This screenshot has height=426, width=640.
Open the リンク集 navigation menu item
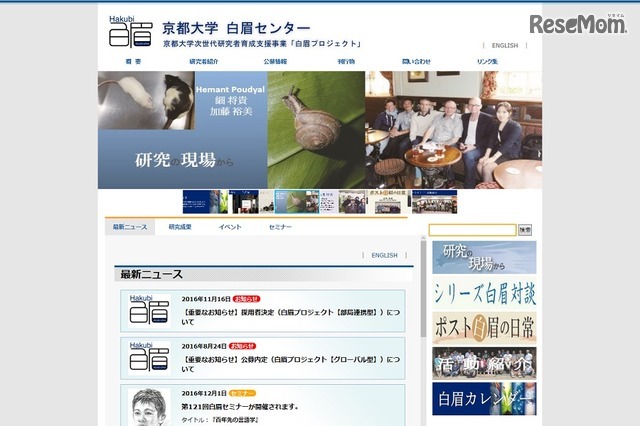487,62
